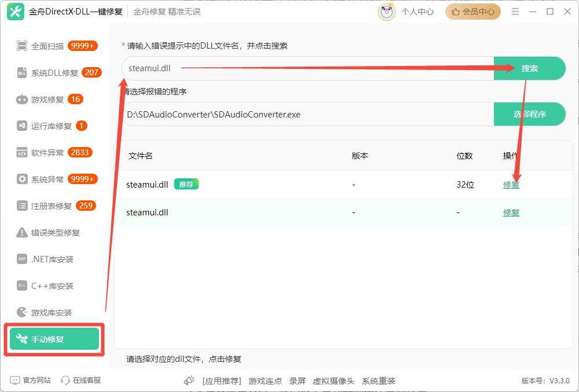
Task: Click the 手动修复 tools icon
Action: pos(22,339)
